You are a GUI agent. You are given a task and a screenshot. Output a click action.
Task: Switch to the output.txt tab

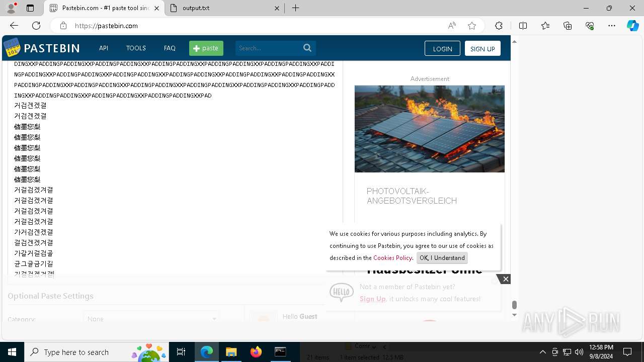[224, 8]
